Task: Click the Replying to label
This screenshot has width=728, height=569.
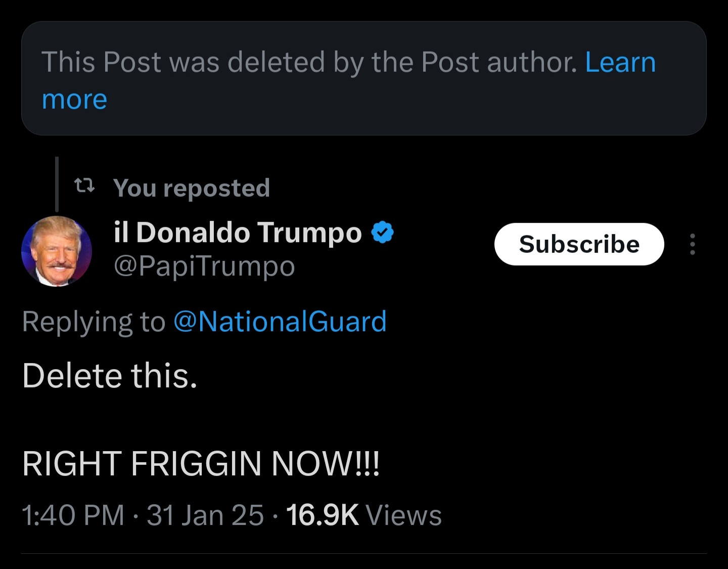Action: click(x=94, y=322)
